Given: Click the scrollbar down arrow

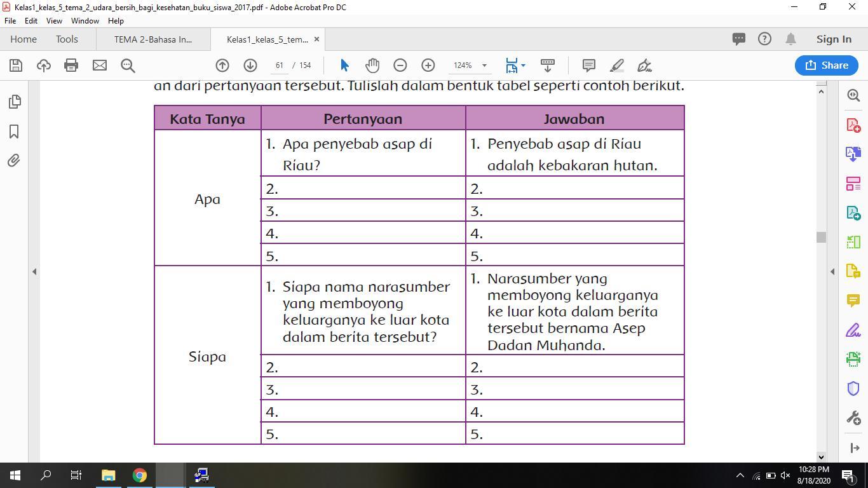Looking at the screenshot, I should (821, 457).
